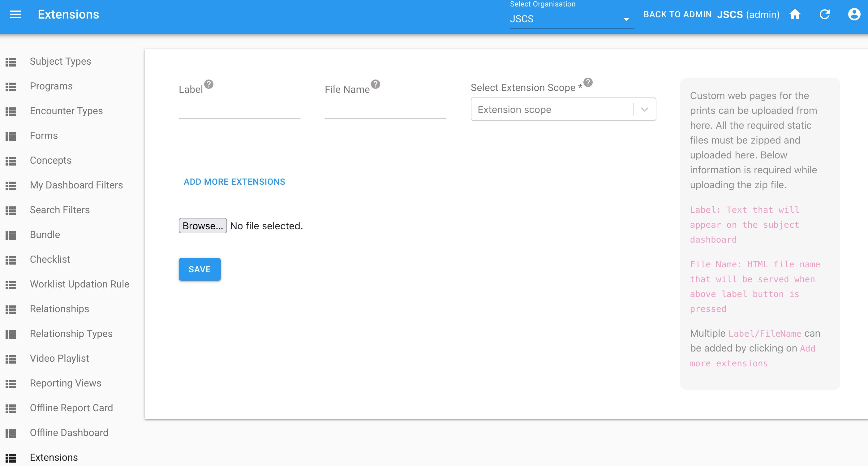Click help icon next to File Name
The width and height of the screenshot is (868, 466).
(x=375, y=84)
